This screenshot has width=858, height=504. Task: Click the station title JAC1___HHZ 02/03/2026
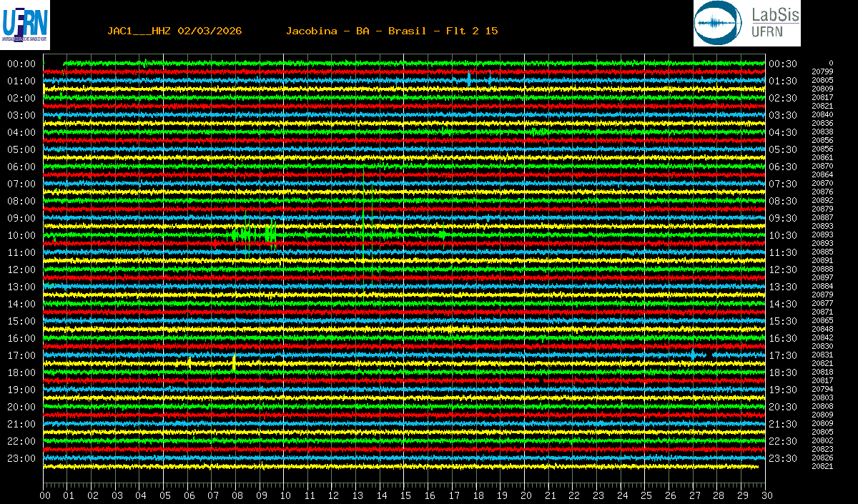pos(174,31)
